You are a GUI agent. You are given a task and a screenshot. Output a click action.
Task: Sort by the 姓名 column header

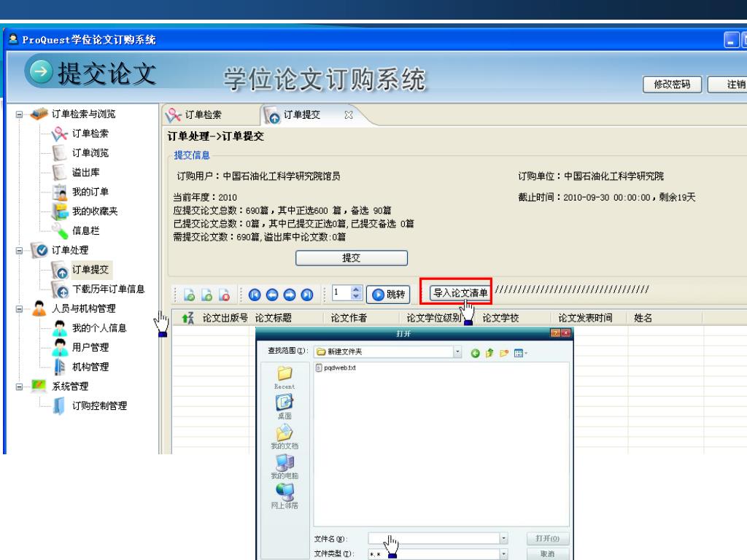click(643, 318)
